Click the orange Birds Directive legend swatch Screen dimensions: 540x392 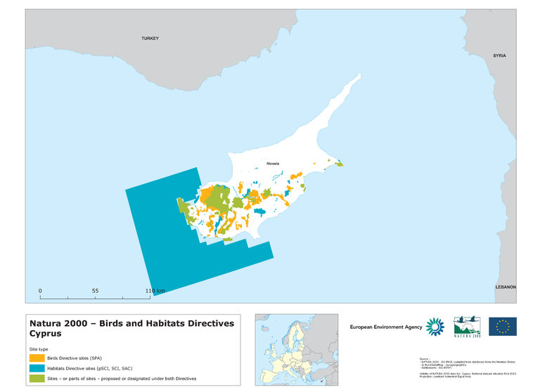click(x=33, y=357)
